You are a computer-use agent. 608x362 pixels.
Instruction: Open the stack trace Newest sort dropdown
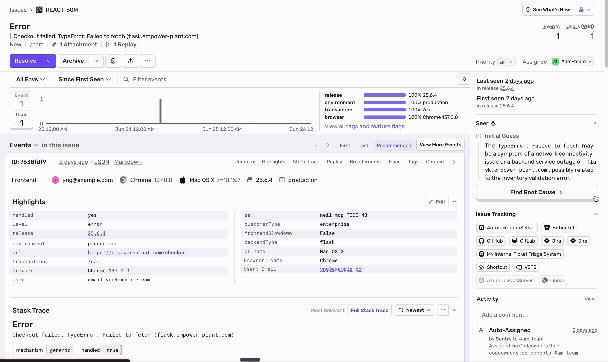coord(415,310)
